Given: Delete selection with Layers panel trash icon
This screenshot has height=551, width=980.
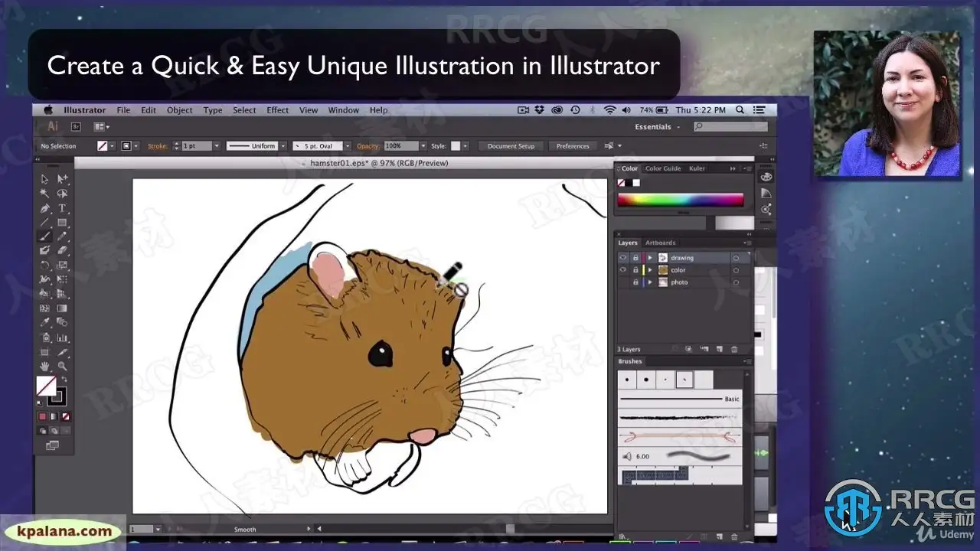Looking at the screenshot, I should [735, 349].
